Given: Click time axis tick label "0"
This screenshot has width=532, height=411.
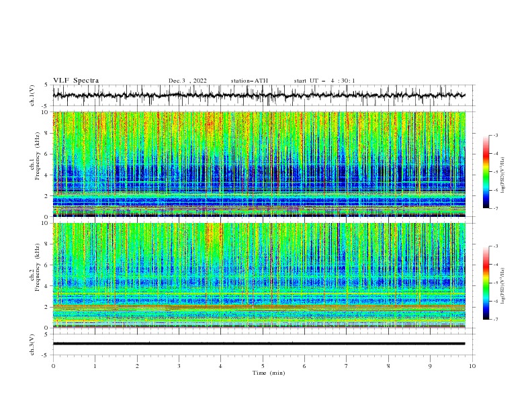Looking at the screenshot, I should pyautogui.click(x=53, y=366).
